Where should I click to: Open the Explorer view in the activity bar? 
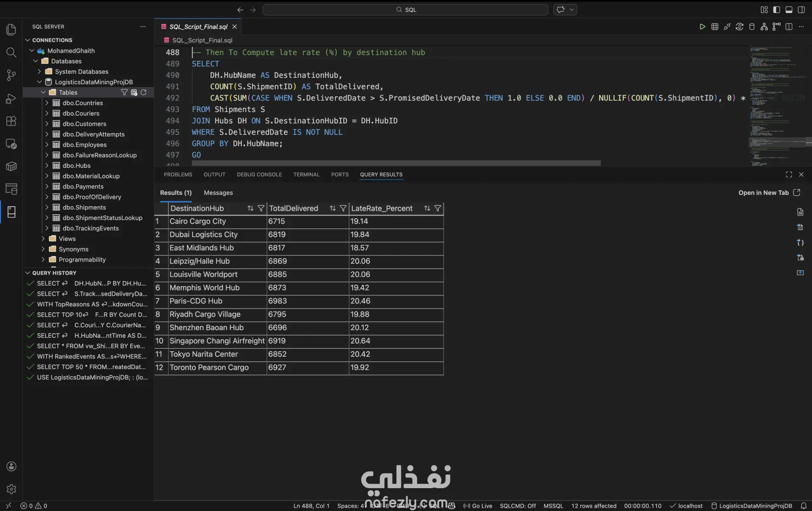[11, 30]
